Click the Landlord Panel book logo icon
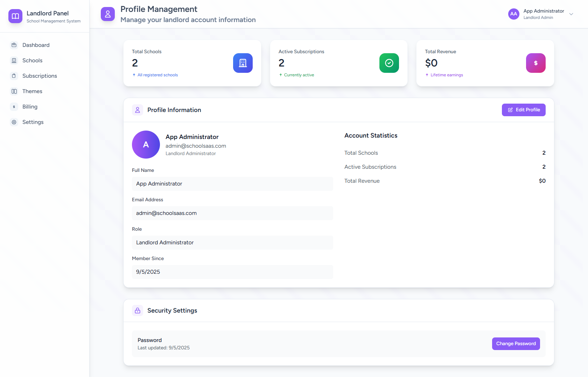The height and width of the screenshot is (377, 588). click(x=15, y=16)
